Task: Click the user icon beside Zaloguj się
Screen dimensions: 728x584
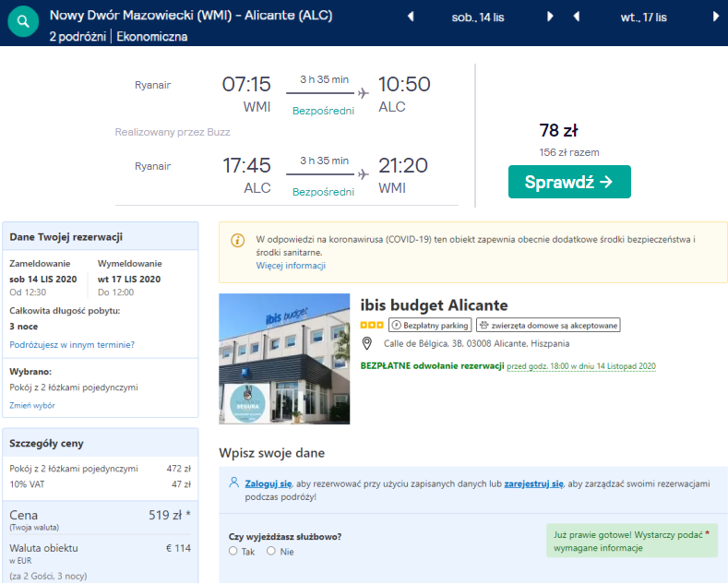Action: coord(233,483)
